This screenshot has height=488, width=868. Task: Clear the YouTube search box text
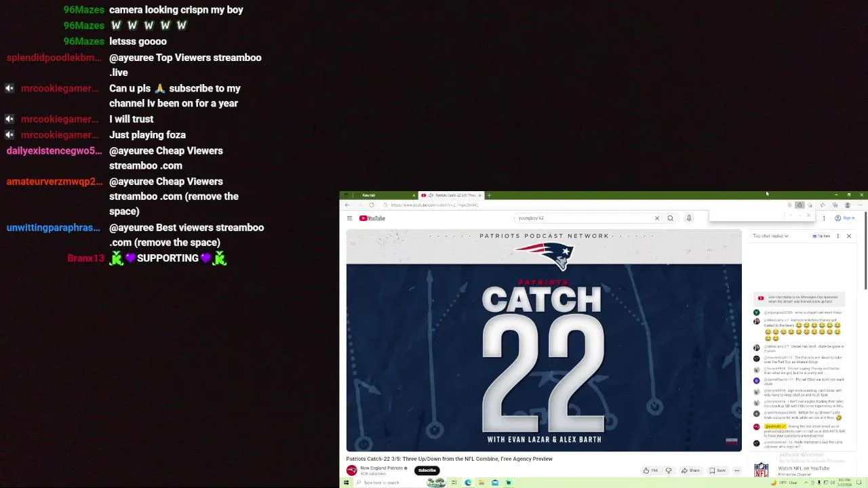point(656,218)
